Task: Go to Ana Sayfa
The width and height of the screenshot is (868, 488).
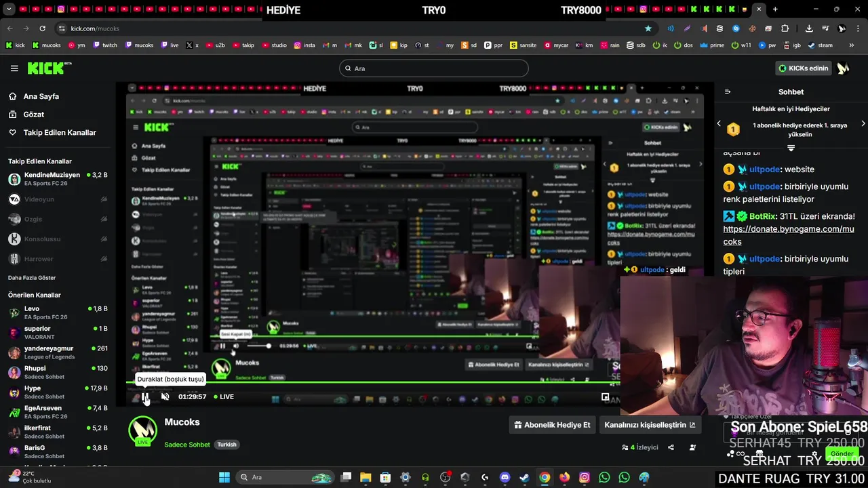Action: 41,96
